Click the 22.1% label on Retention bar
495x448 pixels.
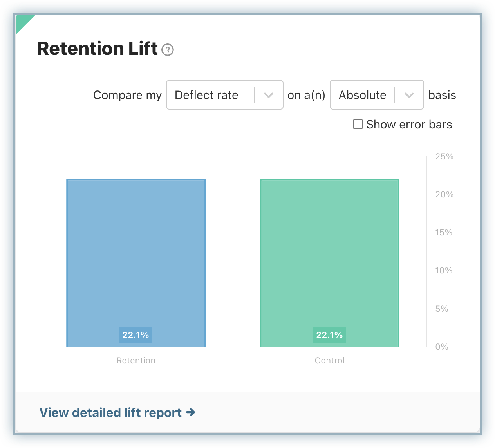point(135,335)
